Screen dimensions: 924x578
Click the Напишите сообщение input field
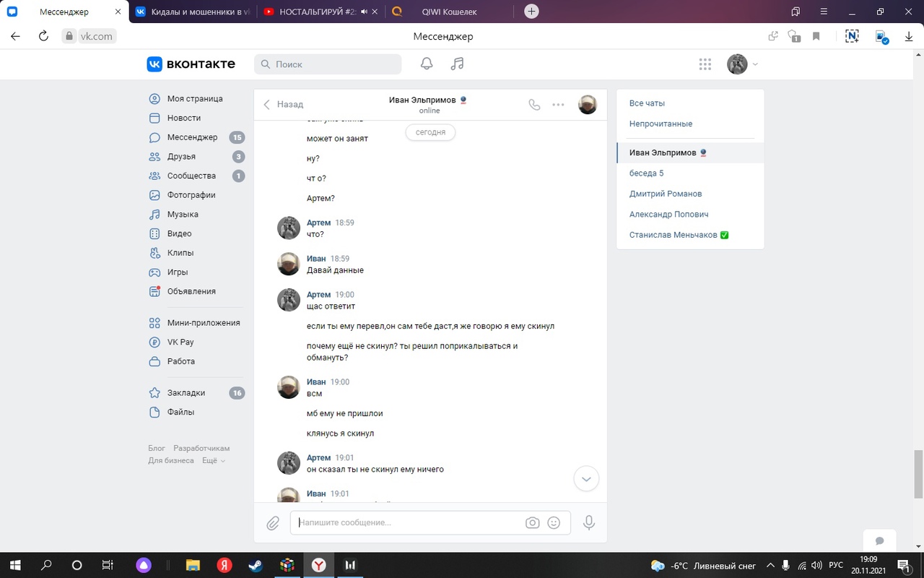pos(408,522)
